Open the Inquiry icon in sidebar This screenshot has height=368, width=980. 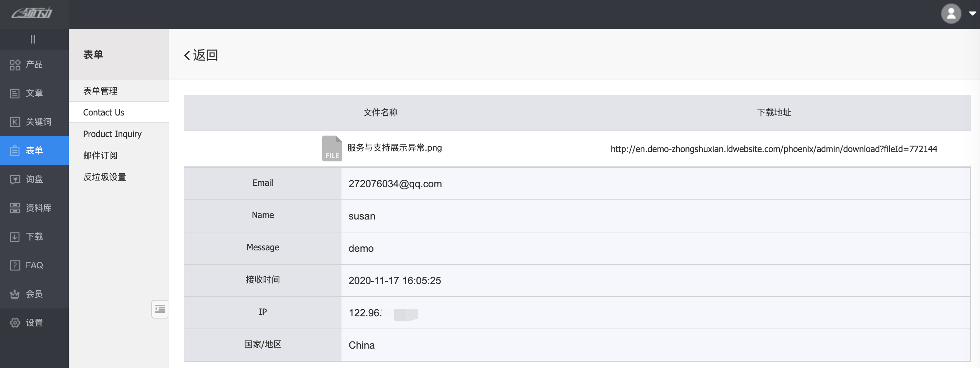[15, 179]
